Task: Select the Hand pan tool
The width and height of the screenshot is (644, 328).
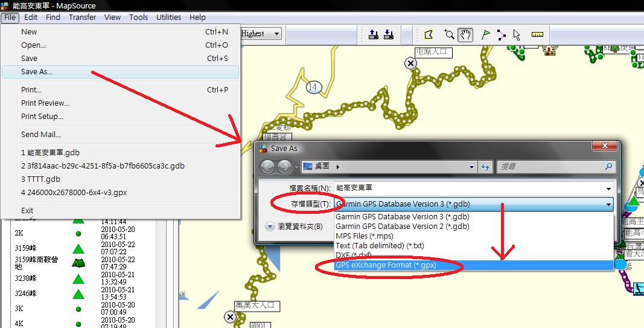Action: click(465, 34)
